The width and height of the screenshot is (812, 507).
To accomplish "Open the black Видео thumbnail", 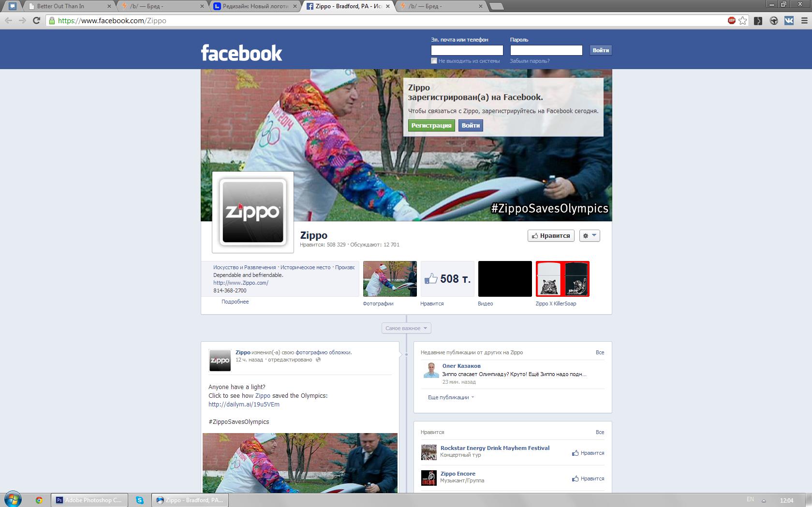I will [505, 279].
